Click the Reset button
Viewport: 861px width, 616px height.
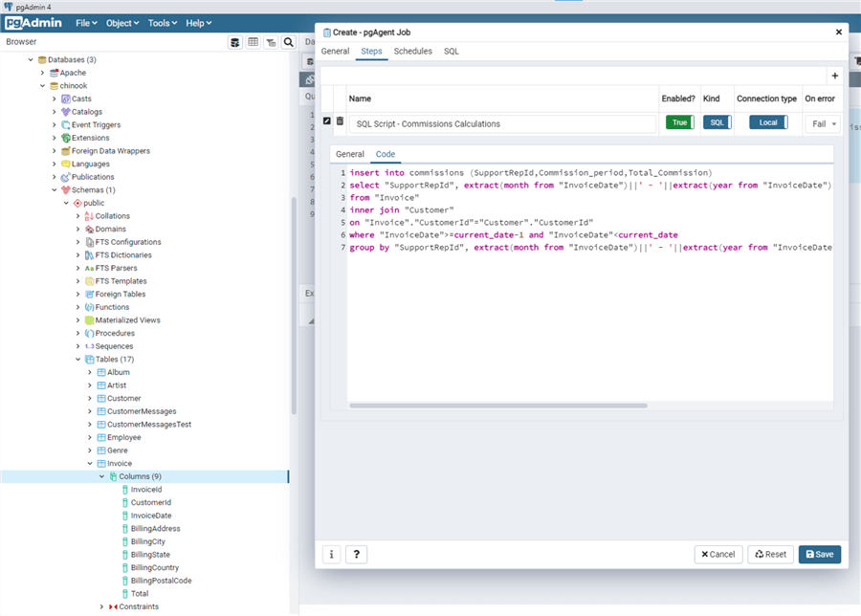pos(770,554)
